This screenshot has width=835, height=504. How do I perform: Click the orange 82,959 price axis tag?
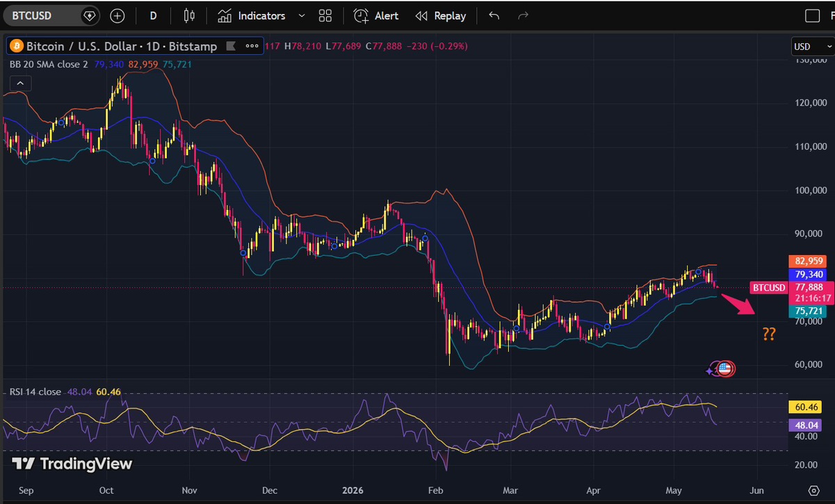809,261
